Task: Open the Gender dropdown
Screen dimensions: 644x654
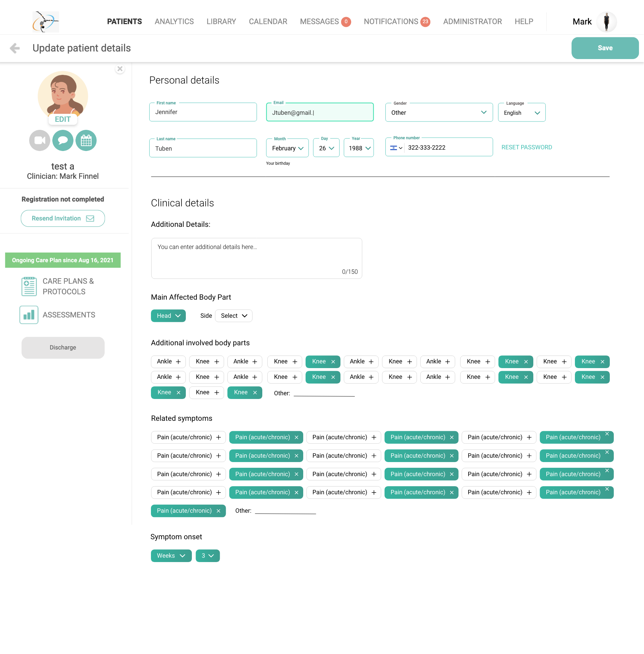Action: tap(439, 112)
